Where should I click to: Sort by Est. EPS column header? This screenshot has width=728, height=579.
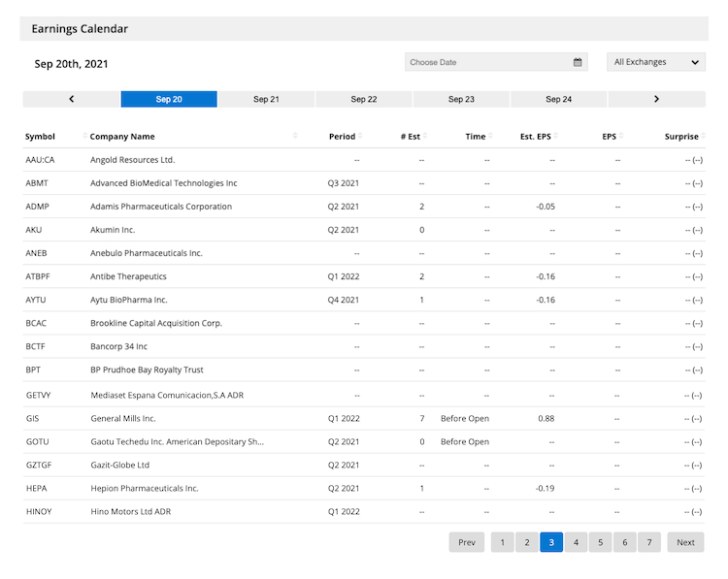[x=534, y=137]
